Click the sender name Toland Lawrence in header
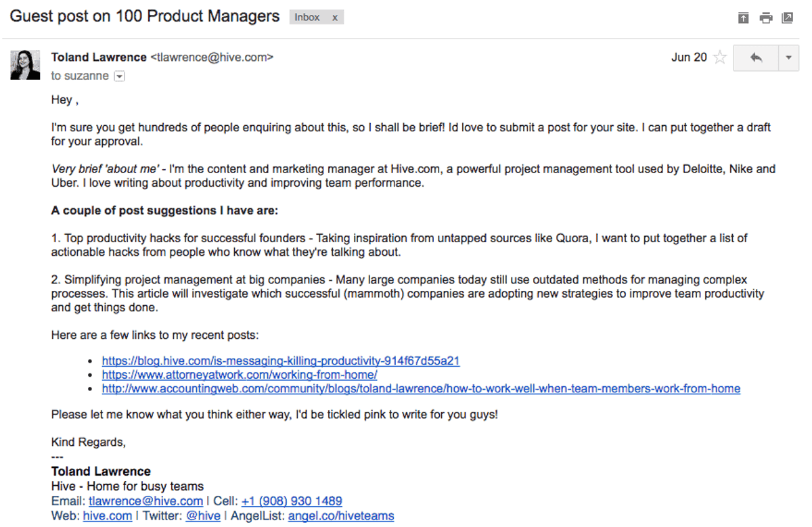 [x=99, y=58]
